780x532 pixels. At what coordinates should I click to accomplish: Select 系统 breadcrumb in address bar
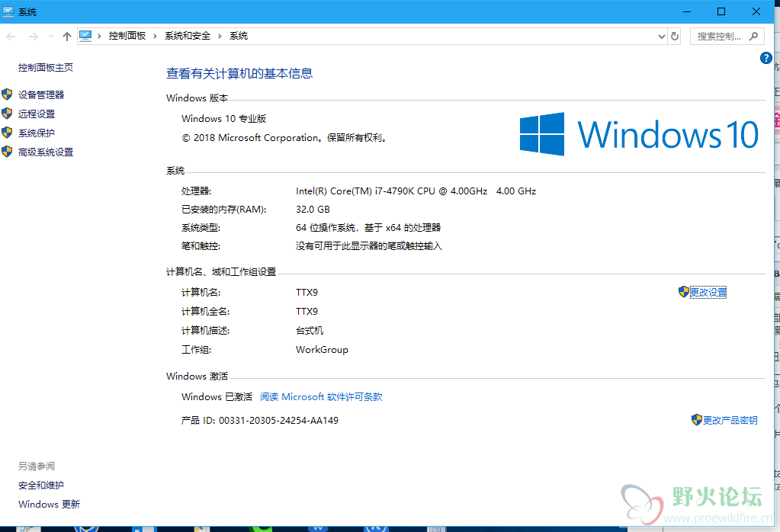point(239,36)
